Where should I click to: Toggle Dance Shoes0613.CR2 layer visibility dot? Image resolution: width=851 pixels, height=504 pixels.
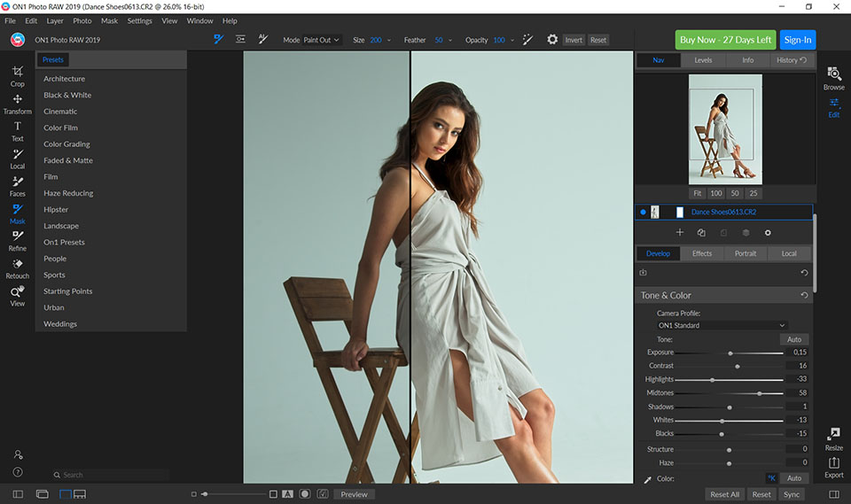pos(643,212)
